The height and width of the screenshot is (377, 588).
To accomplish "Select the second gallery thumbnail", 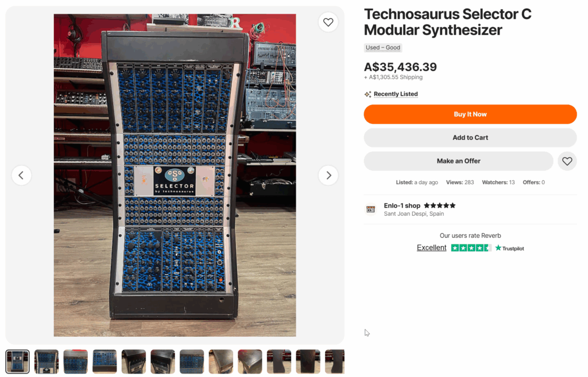I will (x=47, y=362).
